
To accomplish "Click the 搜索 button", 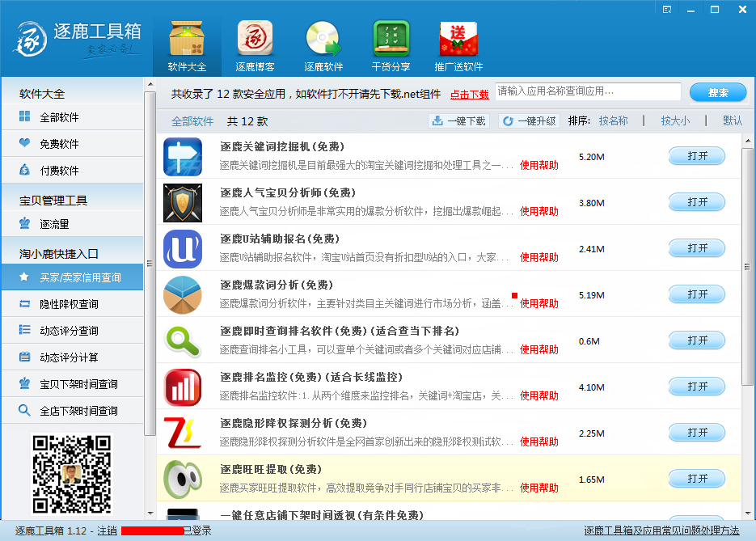I will [x=718, y=92].
